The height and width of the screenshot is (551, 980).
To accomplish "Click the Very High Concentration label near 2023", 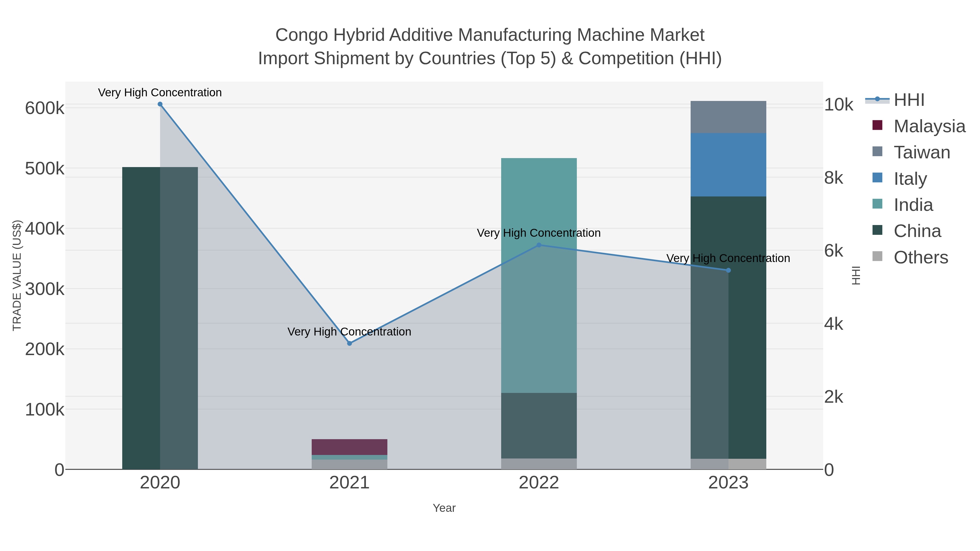I will [728, 258].
